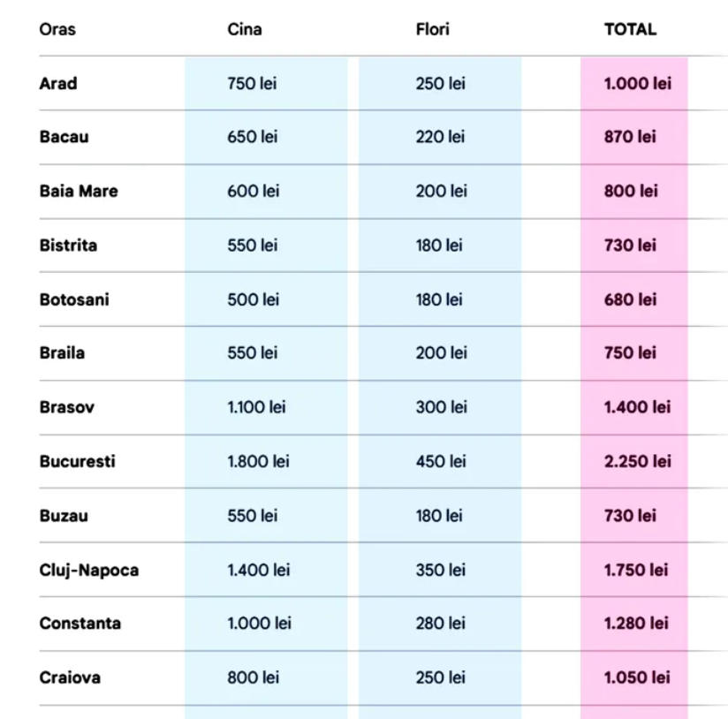Click the Flori column header

(x=433, y=29)
